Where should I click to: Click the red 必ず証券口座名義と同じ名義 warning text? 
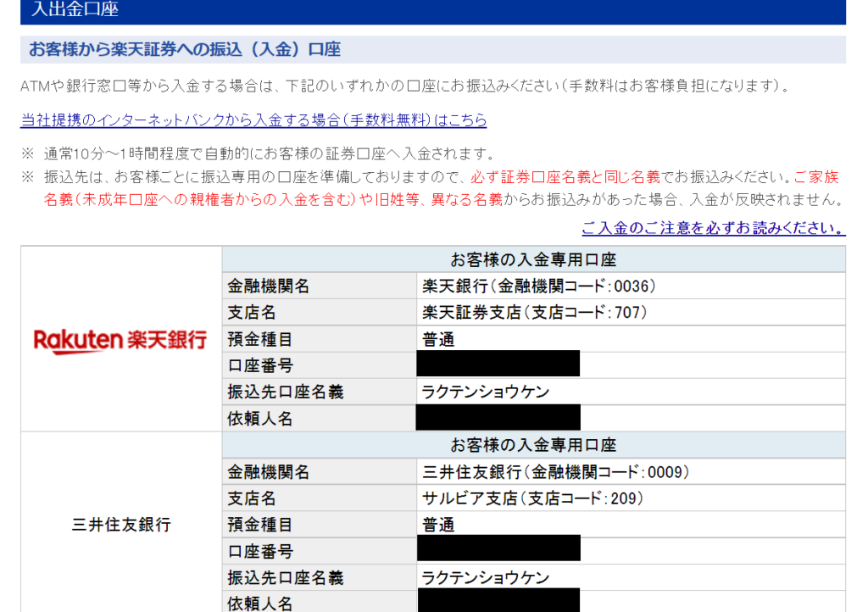[x=565, y=177]
